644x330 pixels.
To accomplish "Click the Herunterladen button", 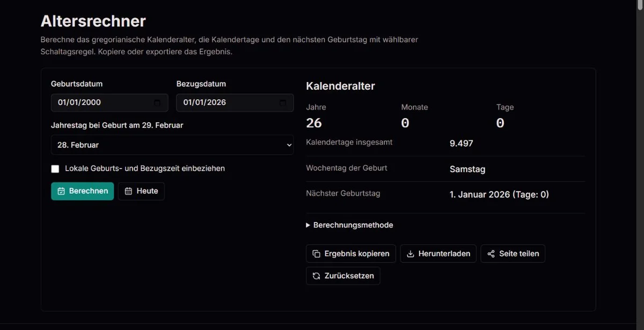I will (x=438, y=254).
